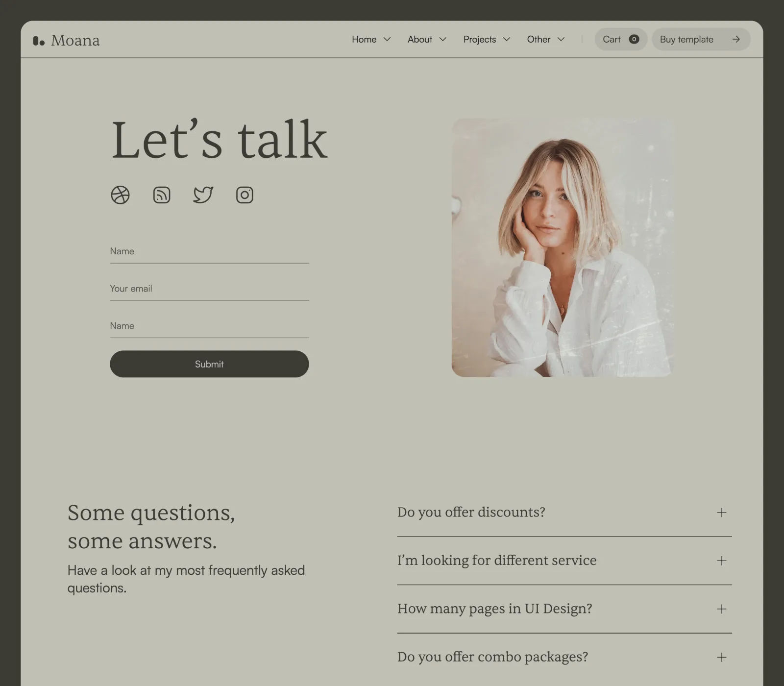
Task: Click the arrow in Buy template
Action: point(736,39)
